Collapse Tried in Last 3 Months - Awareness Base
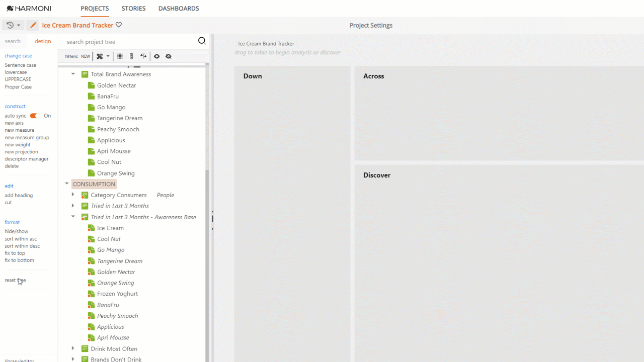Screen dimensions: 644x362 [x=73, y=217]
